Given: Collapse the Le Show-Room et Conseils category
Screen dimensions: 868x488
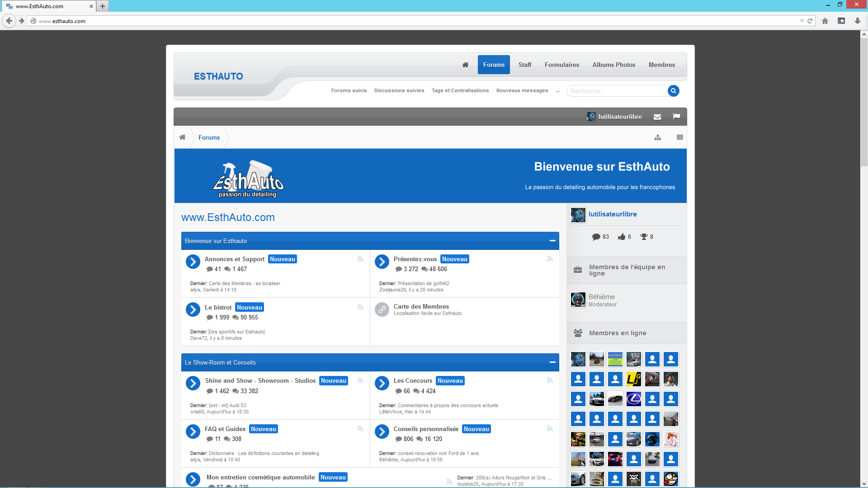Looking at the screenshot, I should pyautogui.click(x=552, y=362).
